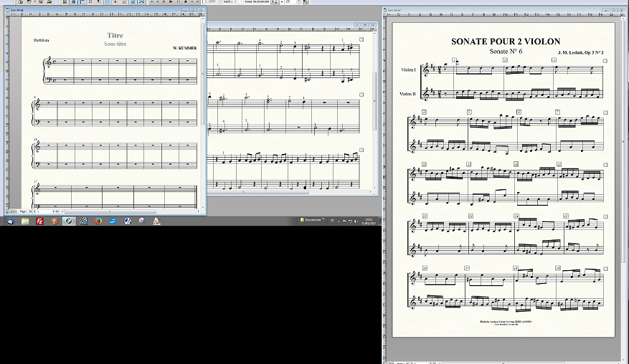629x364 pixels.
Task: Click 'J. M. Leclair, Op 3 N° 2' text
Action: pos(580,53)
